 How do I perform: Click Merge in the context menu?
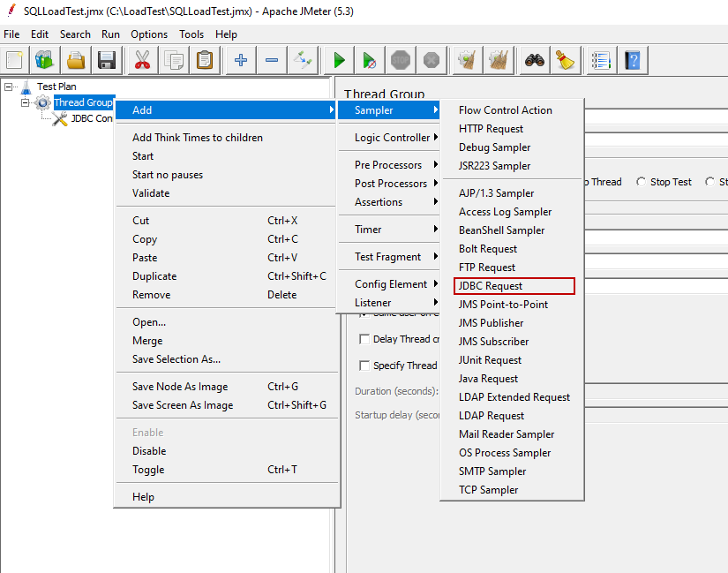[227, 341]
